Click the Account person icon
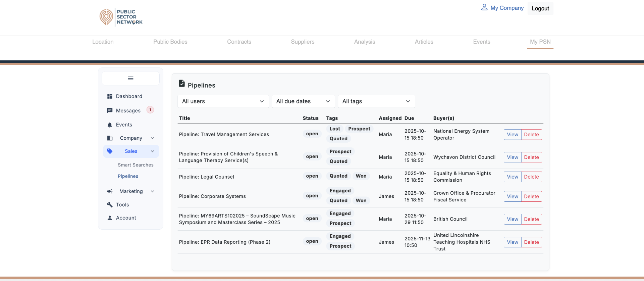 (x=110, y=218)
